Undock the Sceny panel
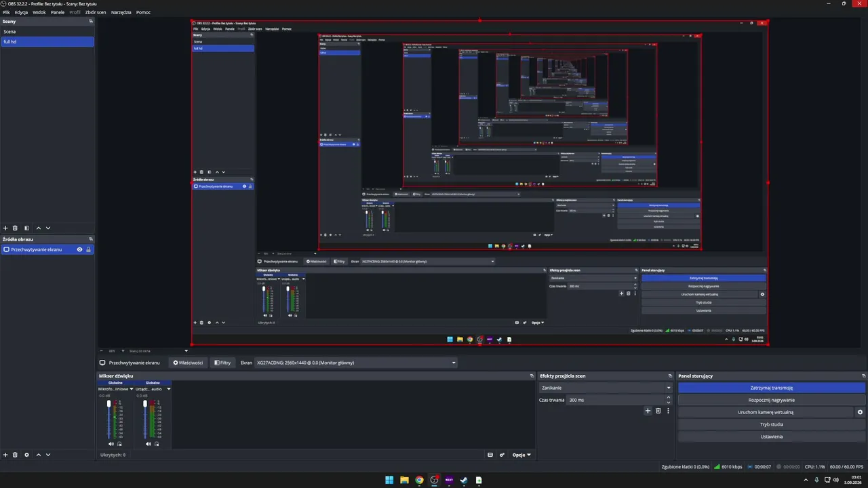Screen dimensions: 868x488 90,22
